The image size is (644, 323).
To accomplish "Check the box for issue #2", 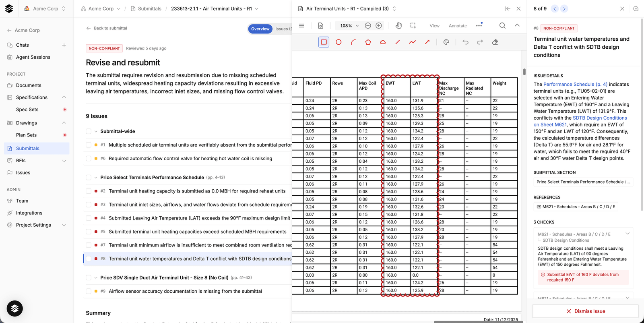I will point(89,191).
